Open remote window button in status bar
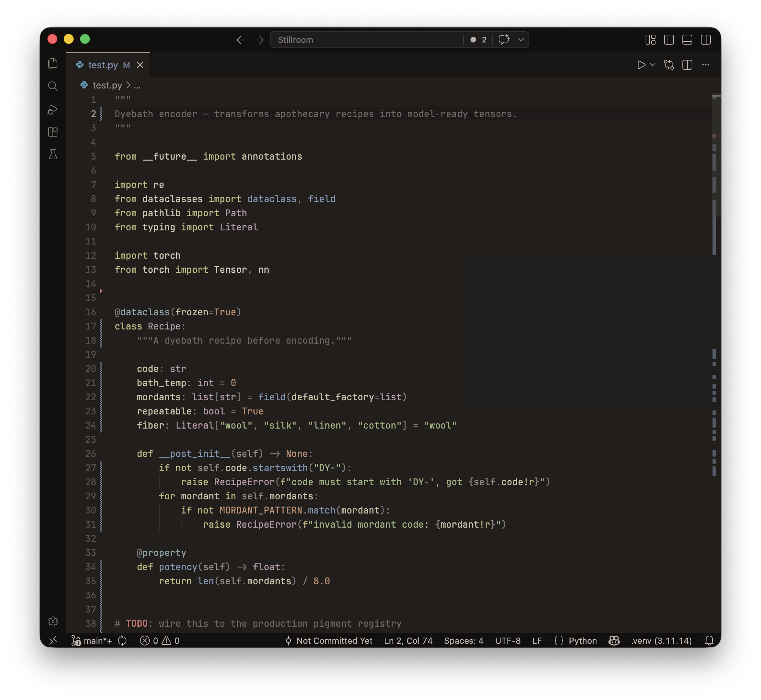This screenshot has width=761, height=700. [x=53, y=641]
